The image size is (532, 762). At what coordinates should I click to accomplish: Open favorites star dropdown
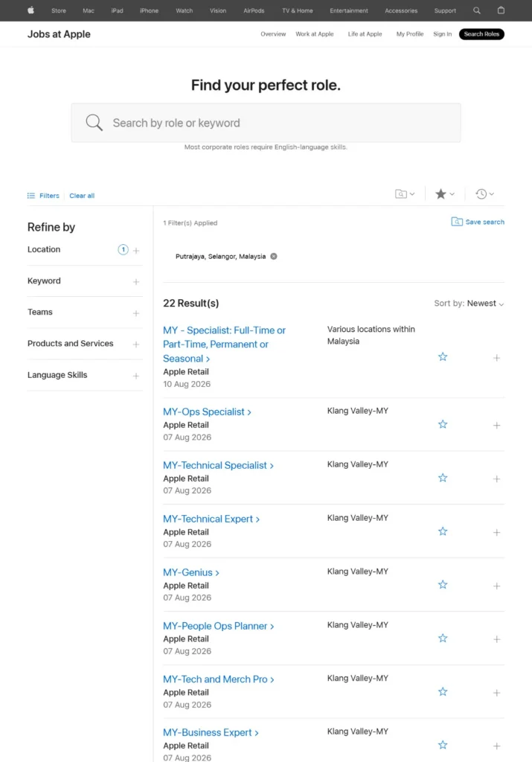coord(444,194)
